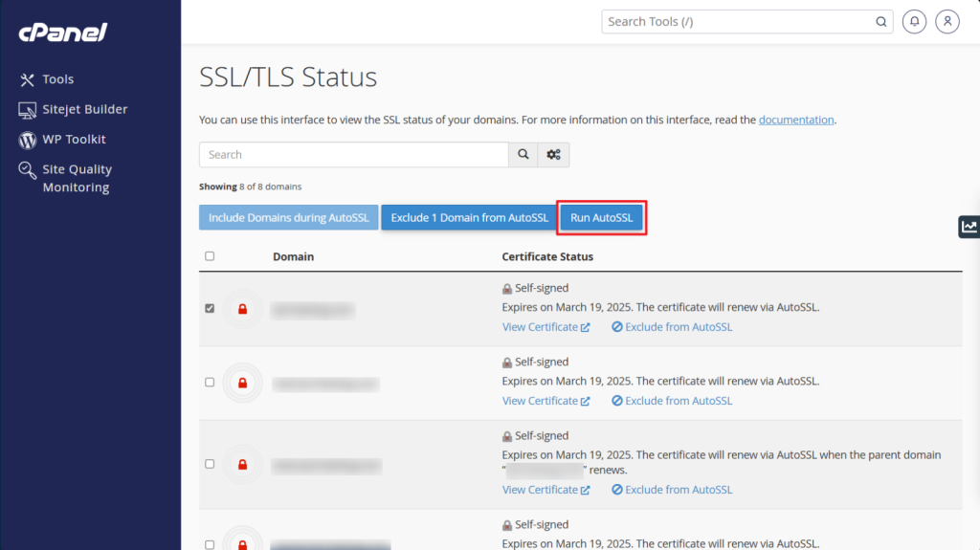
Task: Uncheck the first domain's checkbox
Action: coord(210,308)
